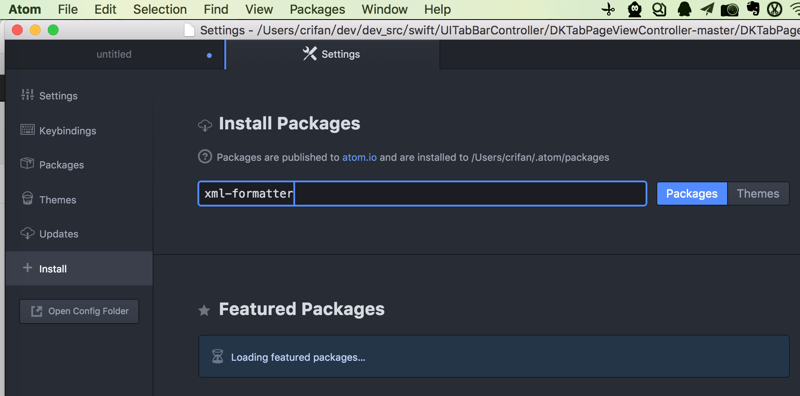Follow the atom.io link
800x396 pixels.
pyautogui.click(x=359, y=157)
